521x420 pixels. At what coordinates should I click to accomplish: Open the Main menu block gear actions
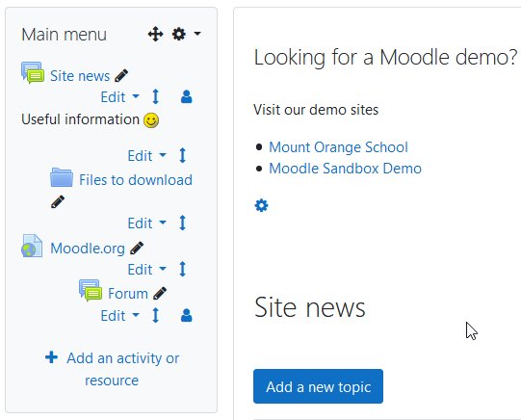coord(186,34)
